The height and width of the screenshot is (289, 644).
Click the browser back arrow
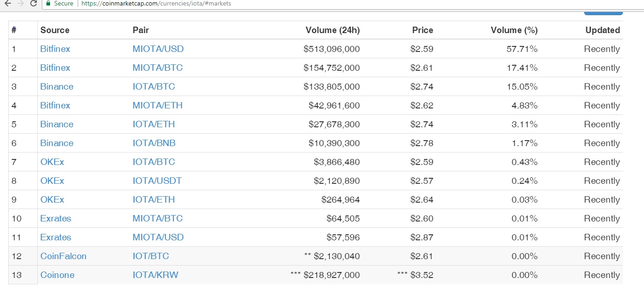7,3
